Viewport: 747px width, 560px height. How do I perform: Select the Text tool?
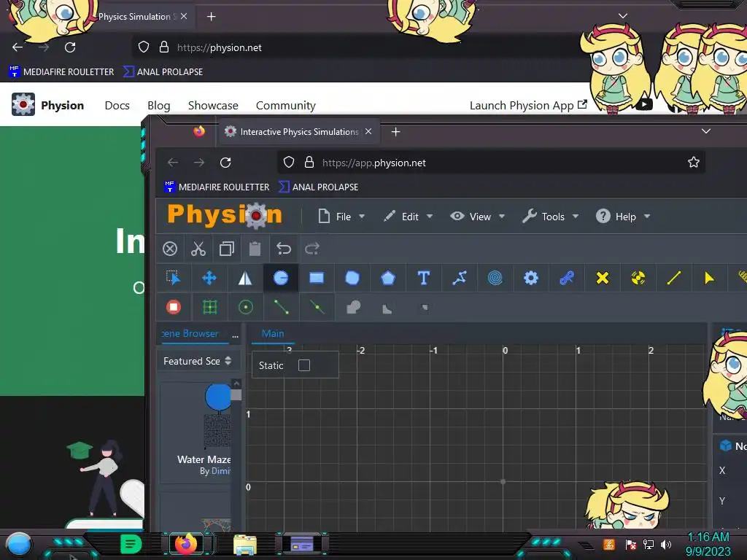tap(424, 278)
